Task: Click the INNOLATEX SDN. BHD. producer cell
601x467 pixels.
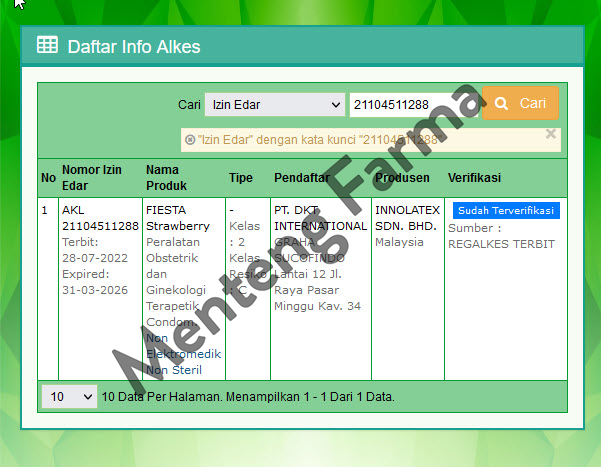Action: (x=407, y=219)
